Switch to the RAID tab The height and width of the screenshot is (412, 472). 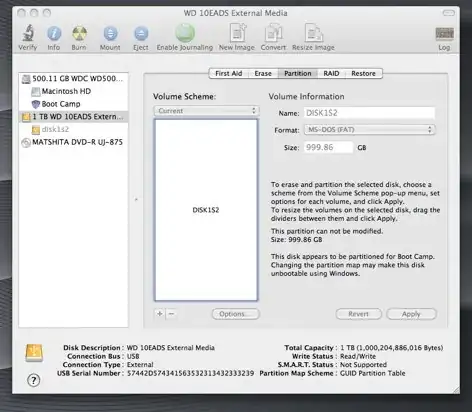click(x=331, y=73)
